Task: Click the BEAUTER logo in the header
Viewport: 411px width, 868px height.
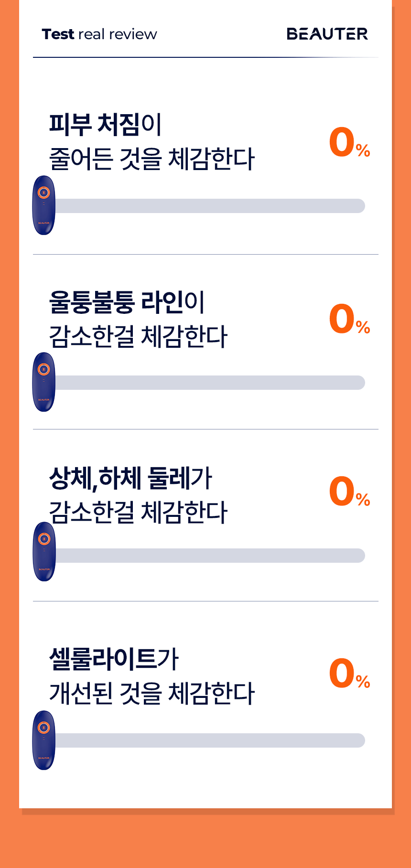Action: [x=327, y=34]
